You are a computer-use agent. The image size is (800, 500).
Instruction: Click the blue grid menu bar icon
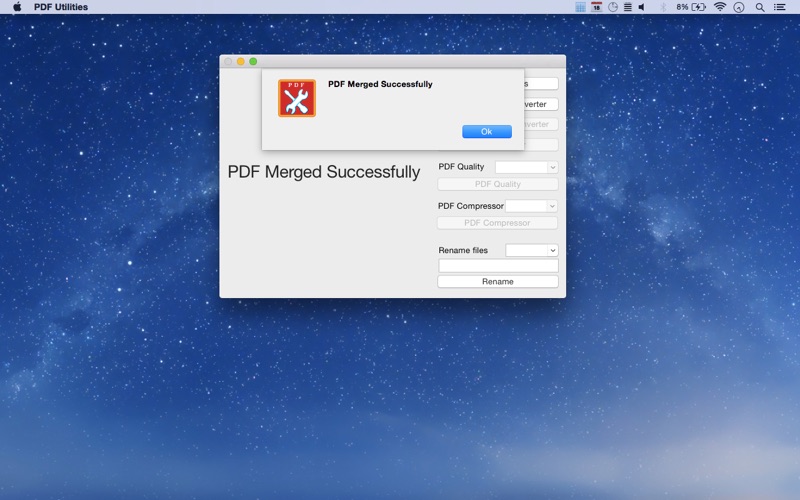(x=580, y=7)
